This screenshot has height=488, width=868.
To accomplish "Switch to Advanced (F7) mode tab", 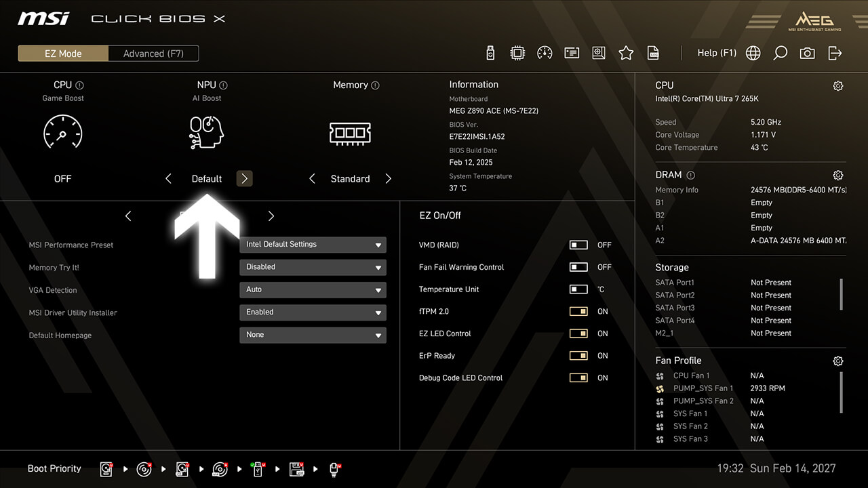I will pos(153,54).
